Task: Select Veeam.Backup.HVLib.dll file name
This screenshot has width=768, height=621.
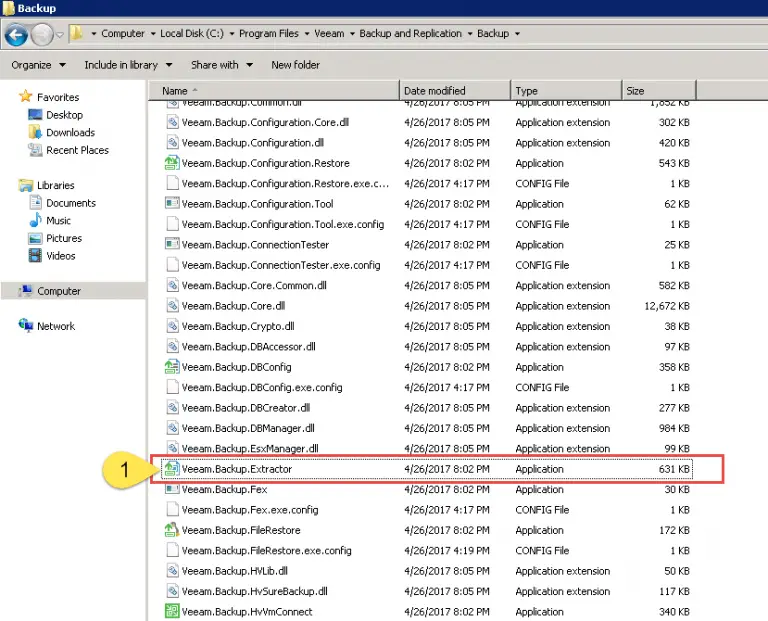Action: (x=235, y=571)
